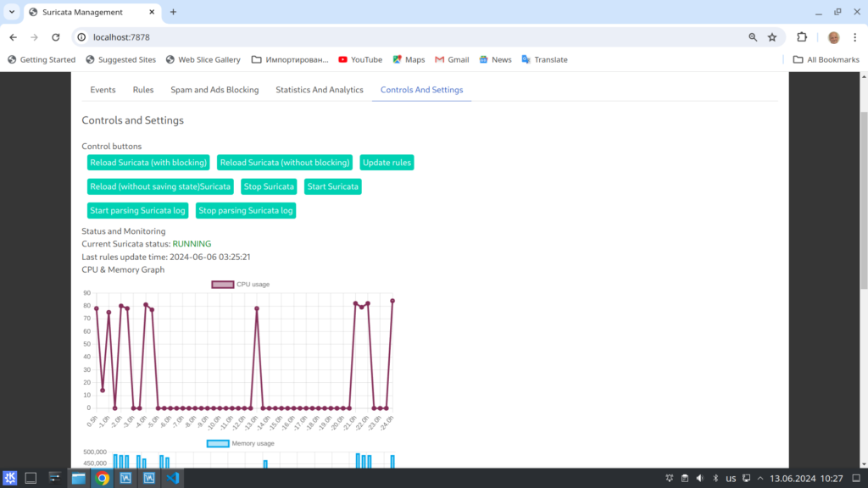Click the Update rules button
Viewport: 868px width, 488px height.
[387, 163]
